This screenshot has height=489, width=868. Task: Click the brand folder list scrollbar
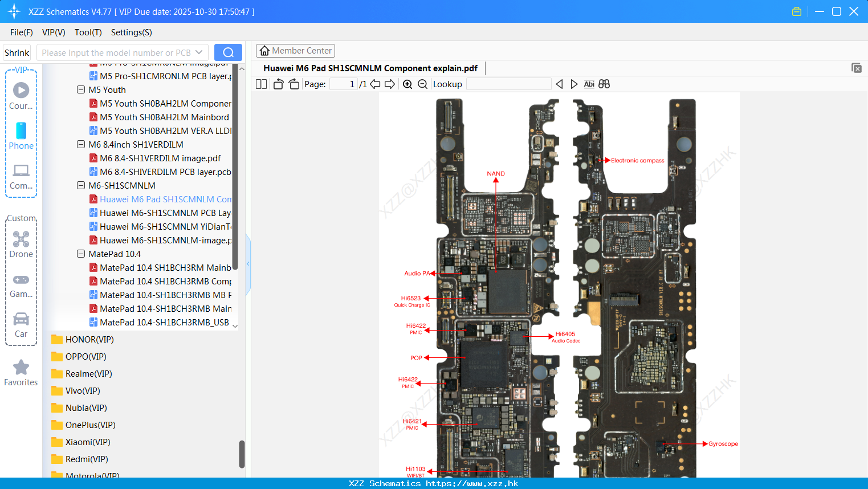coord(242,454)
